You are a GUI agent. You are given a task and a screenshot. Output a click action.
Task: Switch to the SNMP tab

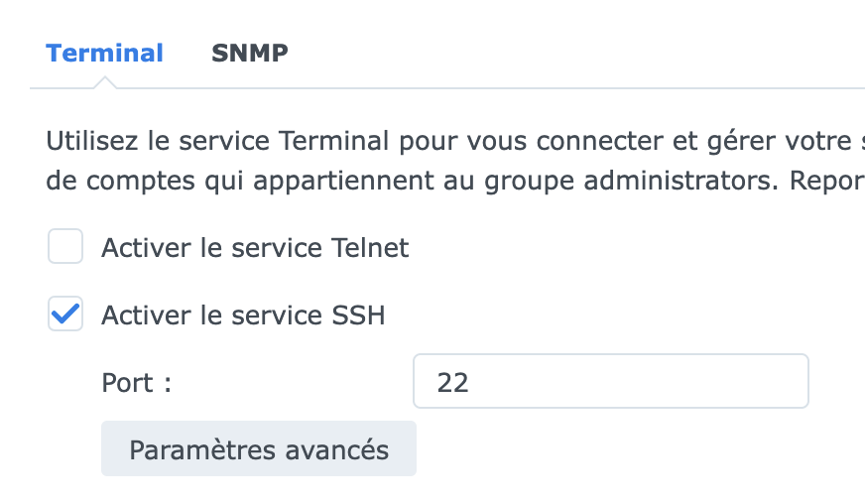pyautogui.click(x=249, y=54)
